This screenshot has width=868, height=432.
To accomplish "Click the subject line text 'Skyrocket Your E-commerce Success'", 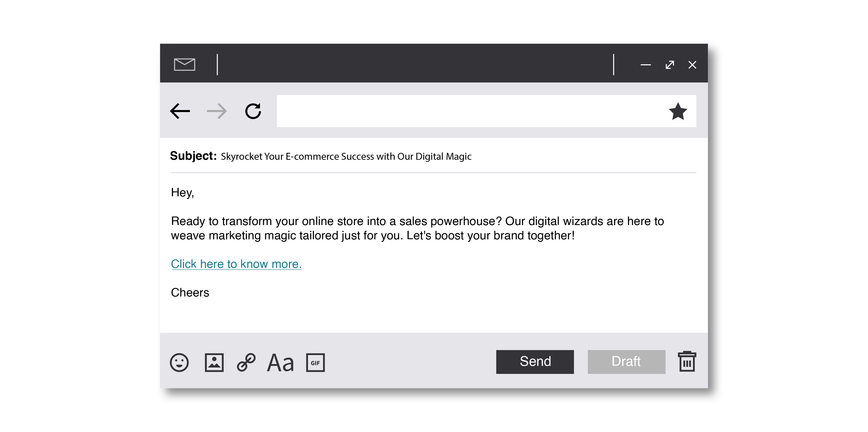I will point(297,157).
